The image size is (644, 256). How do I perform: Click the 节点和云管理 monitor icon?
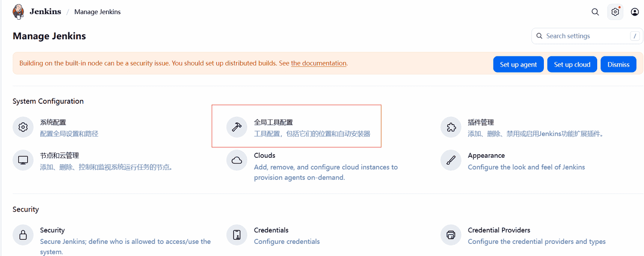(23, 161)
